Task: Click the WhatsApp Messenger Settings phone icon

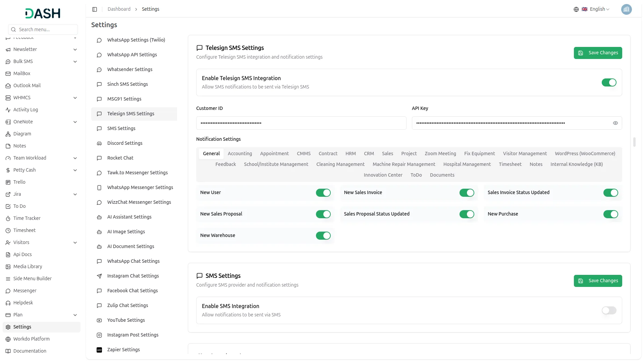Action: tap(99, 188)
